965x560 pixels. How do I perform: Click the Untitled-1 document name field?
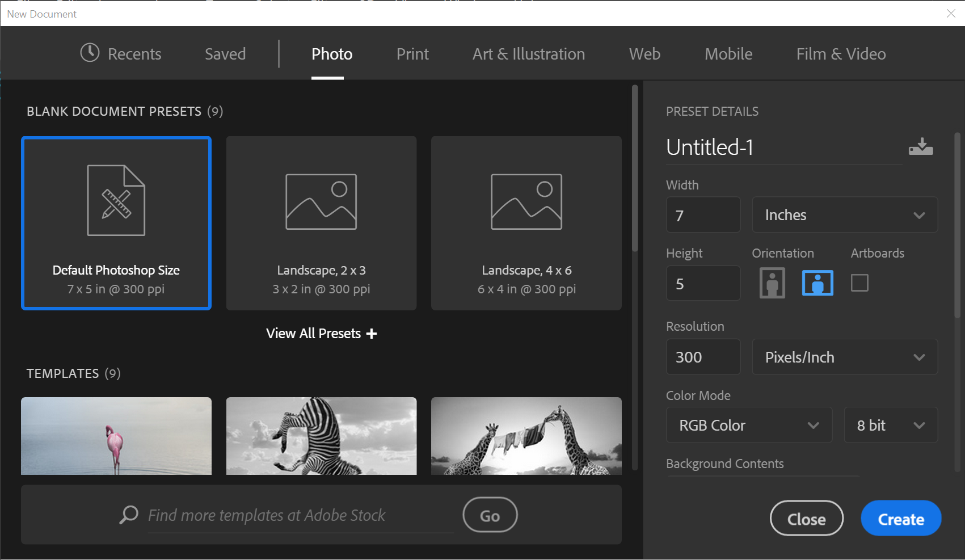pos(738,147)
